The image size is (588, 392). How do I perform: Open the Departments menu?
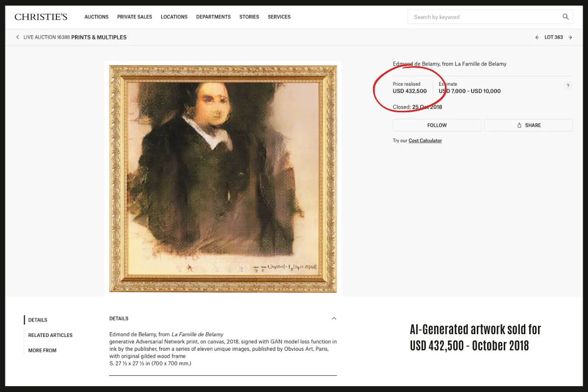pyautogui.click(x=213, y=17)
